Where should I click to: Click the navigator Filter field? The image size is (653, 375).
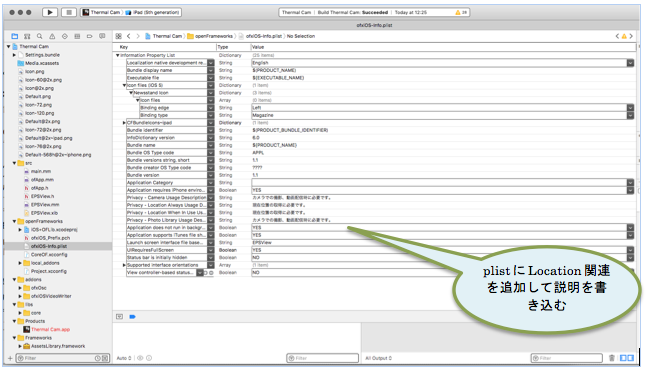point(62,358)
